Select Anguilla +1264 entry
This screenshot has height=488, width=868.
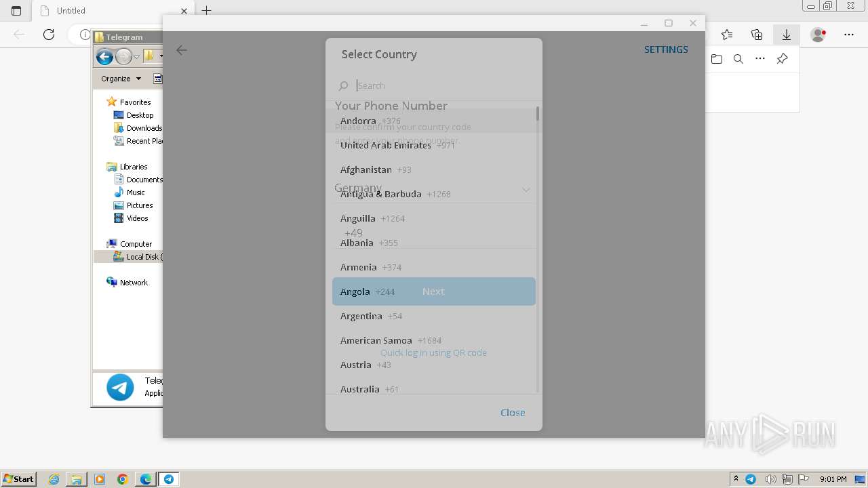click(x=434, y=218)
